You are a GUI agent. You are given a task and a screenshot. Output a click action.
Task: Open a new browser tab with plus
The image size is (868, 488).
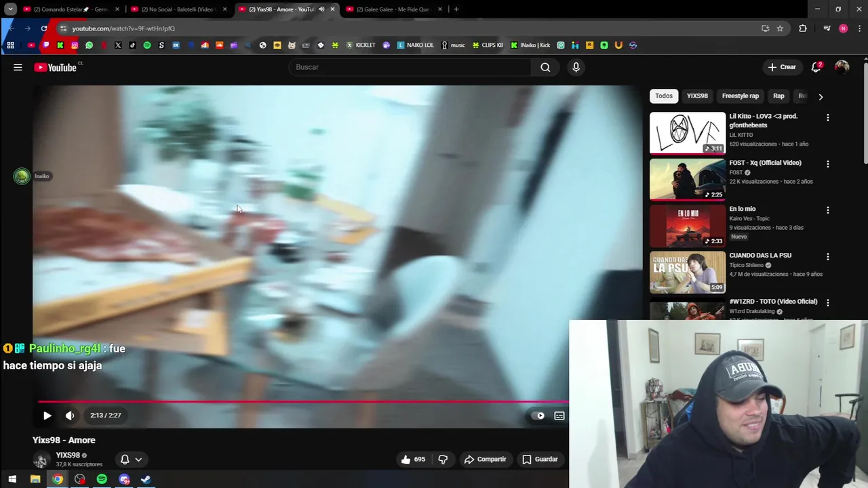pos(456,9)
